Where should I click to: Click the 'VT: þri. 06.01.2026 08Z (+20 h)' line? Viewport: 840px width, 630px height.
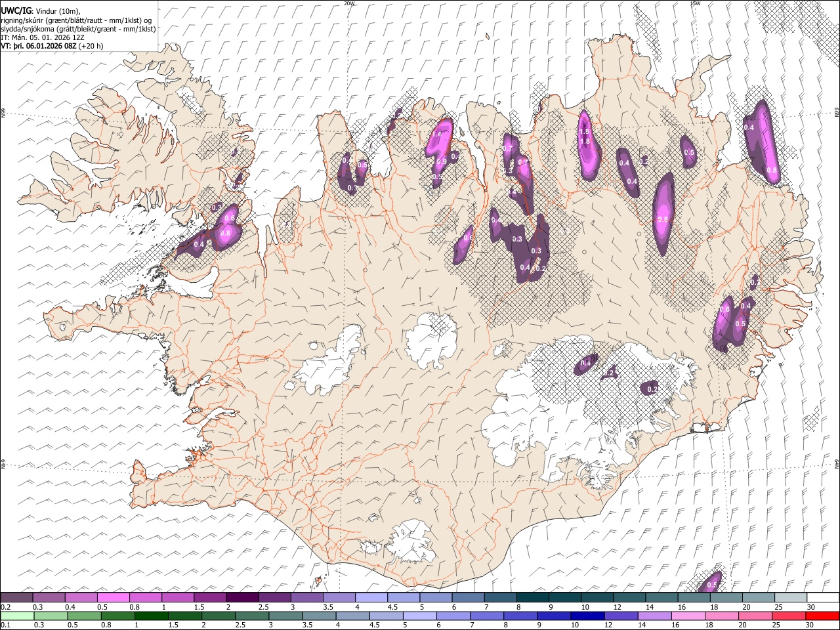(52, 46)
